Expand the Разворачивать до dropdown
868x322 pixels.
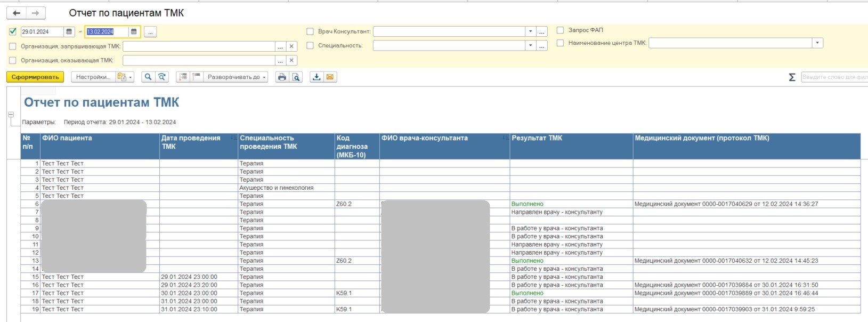(236, 77)
